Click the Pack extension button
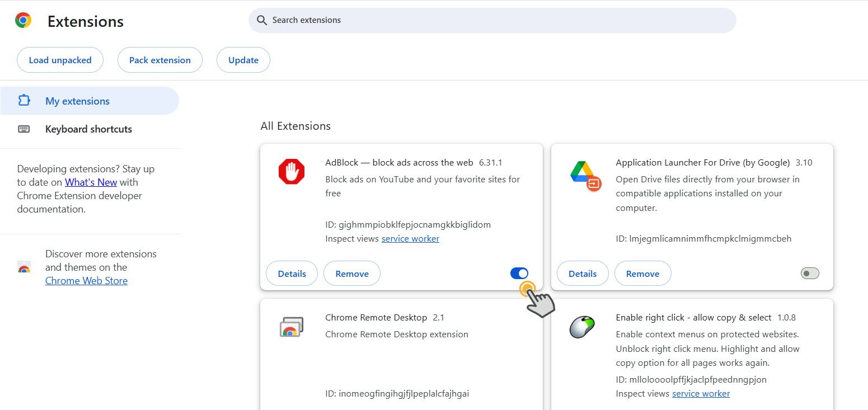 point(160,60)
